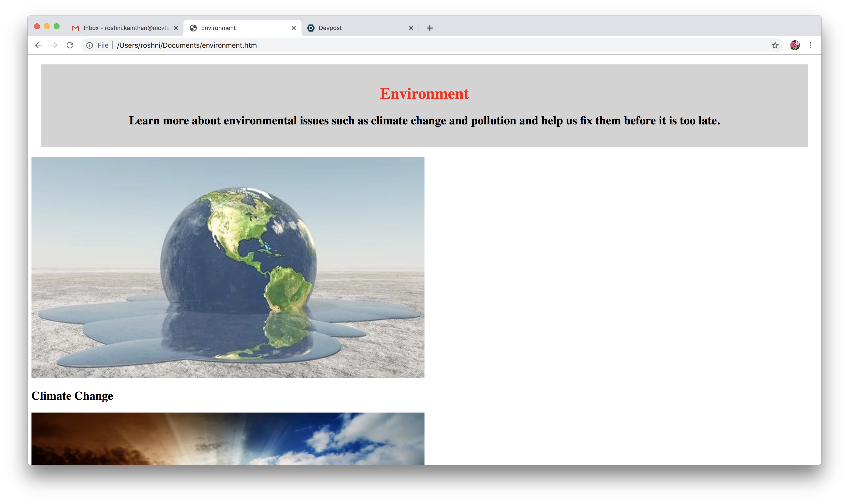
Task: Close the Devpost tab
Action: (411, 28)
